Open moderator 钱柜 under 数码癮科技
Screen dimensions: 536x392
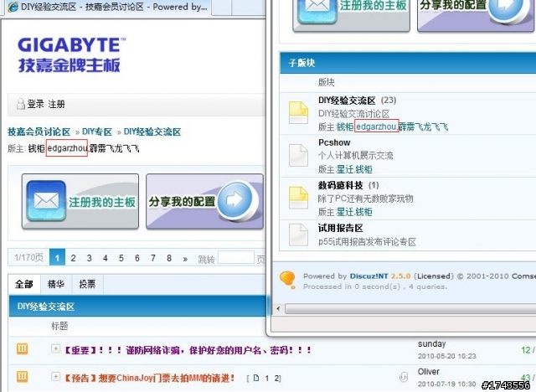pyautogui.click(x=363, y=212)
